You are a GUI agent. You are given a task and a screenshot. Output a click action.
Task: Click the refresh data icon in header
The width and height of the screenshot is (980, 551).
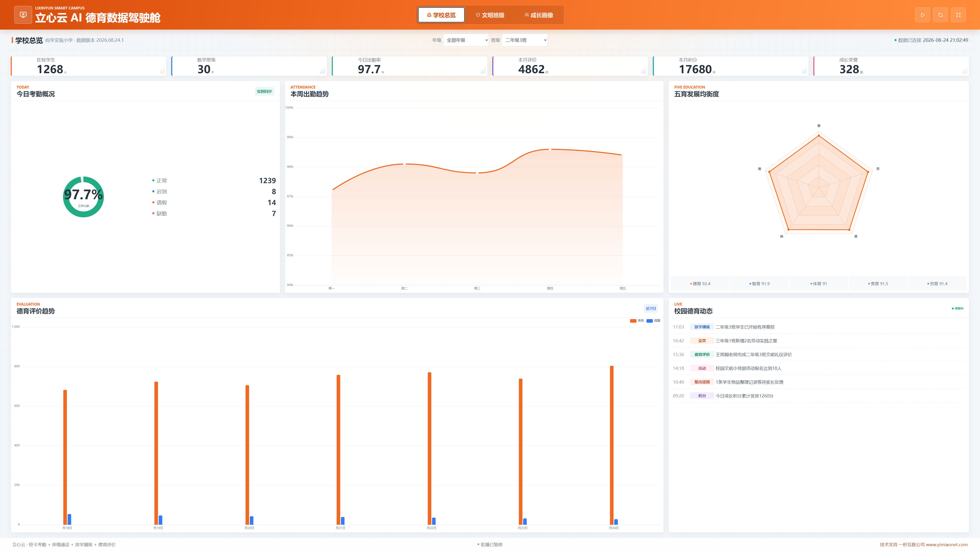pos(940,15)
